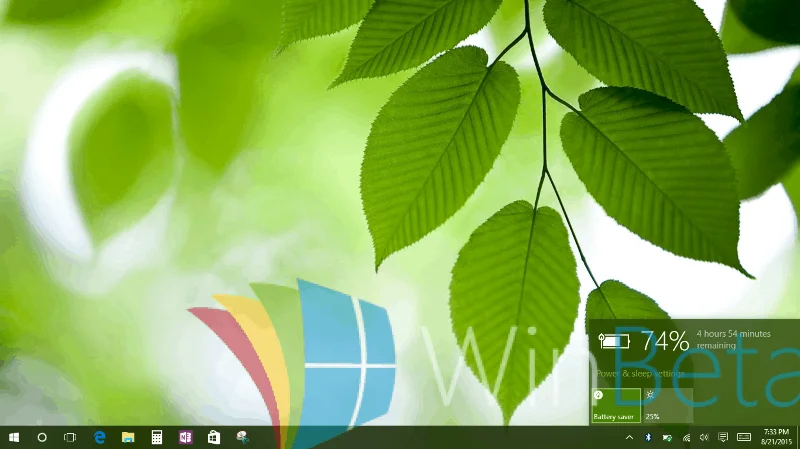Click the 74% battery percentage text
This screenshot has width=800, height=449.
click(665, 341)
